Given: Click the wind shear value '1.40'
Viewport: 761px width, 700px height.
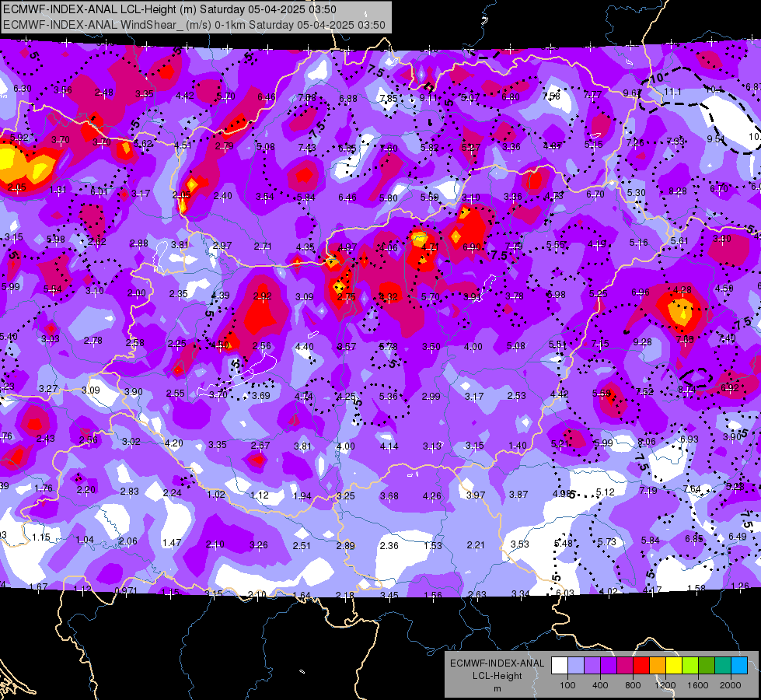Looking at the screenshot, I should 518,446.
